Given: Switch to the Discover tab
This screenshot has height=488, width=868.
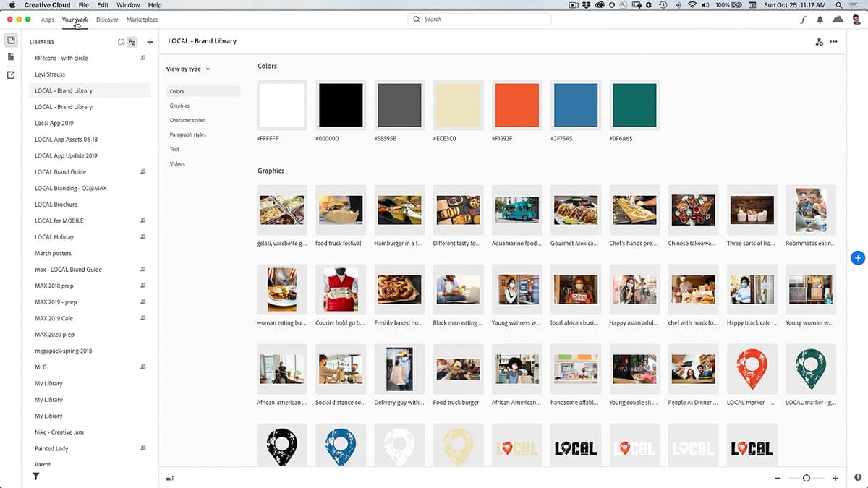Looking at the screenshot, I should (x=107, y=20).
